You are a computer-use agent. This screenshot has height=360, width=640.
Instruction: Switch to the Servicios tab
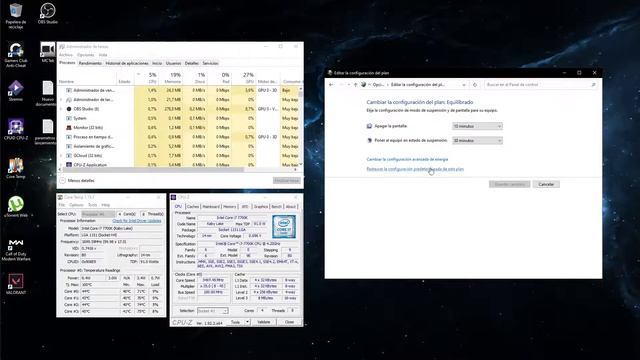210,63
